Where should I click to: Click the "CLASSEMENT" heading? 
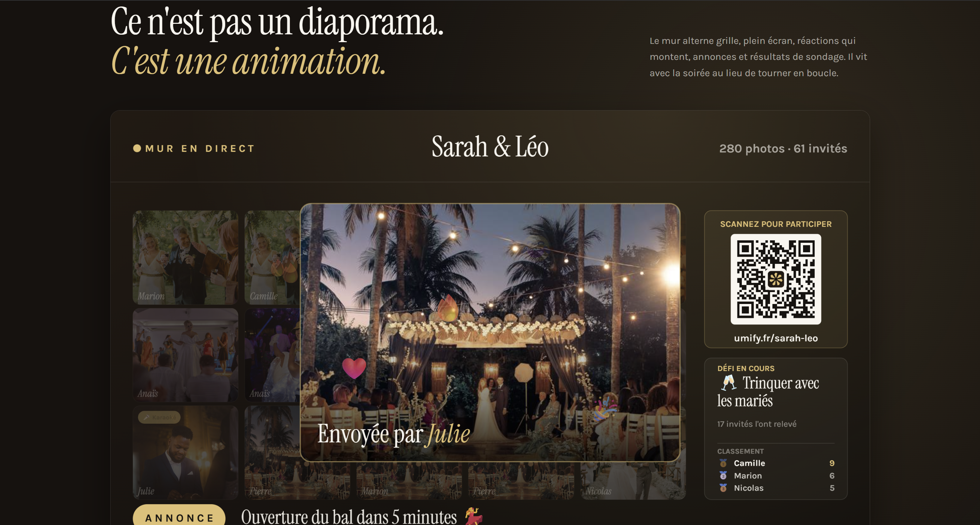pyautogui.click(x=740, y=451)
